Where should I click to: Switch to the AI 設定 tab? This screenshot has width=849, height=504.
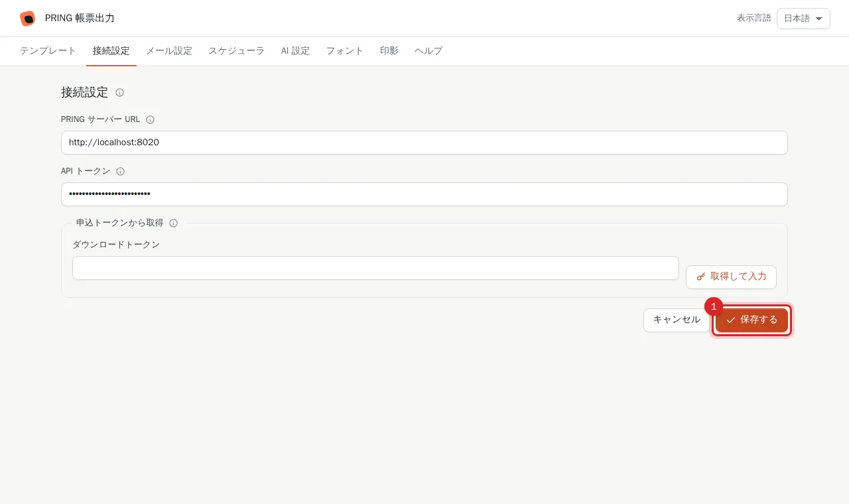(x=295, y=51)
